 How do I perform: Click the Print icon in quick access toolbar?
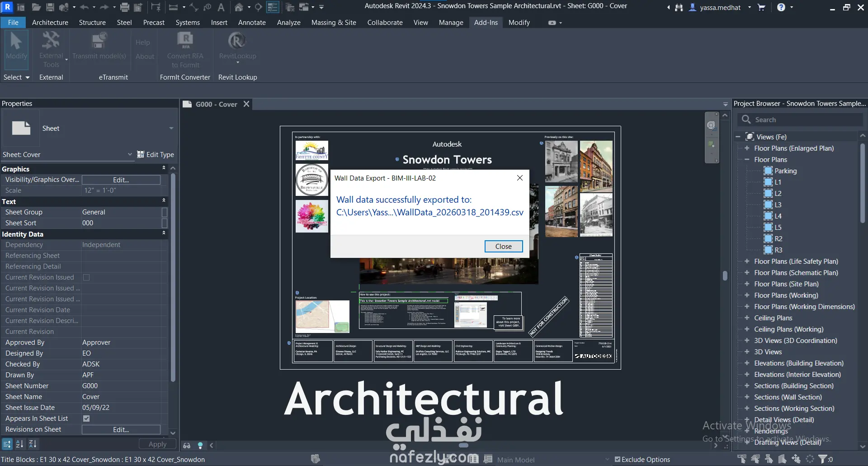(125, 7)
